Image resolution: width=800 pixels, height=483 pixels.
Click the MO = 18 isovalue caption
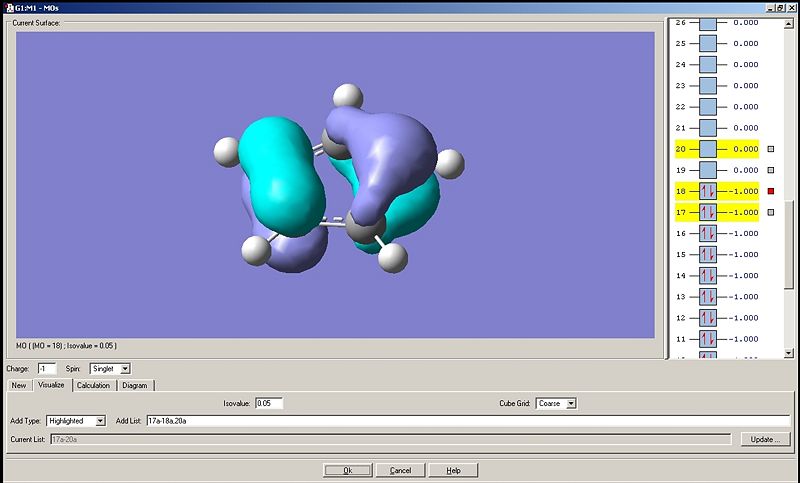click(x=66, y=346)
